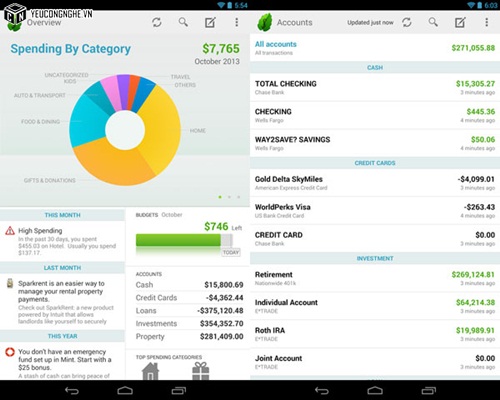This screenshot has height=400, width=500.
Task: Tap Android Back button on right screen
Action: pyautogui.click(x=321, y=390)
